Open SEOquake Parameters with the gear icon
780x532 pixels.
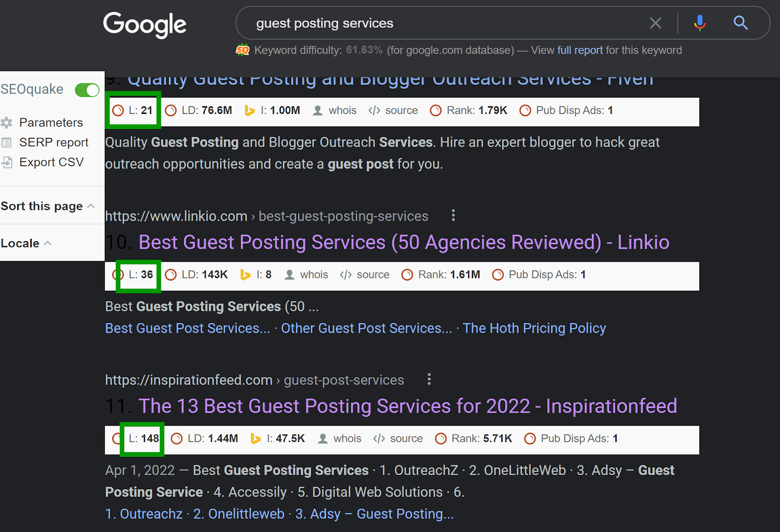pyautogui.click(x=6, y=123)
